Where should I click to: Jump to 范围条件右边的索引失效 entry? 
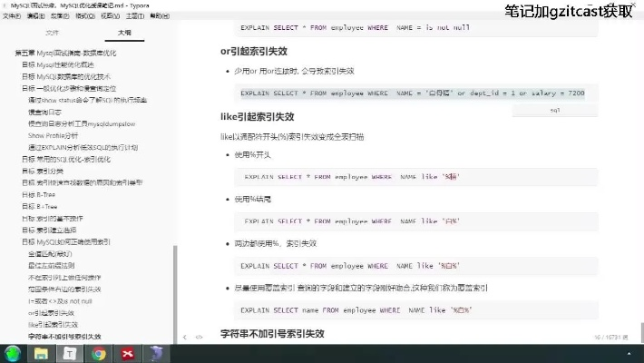point(64,289)
